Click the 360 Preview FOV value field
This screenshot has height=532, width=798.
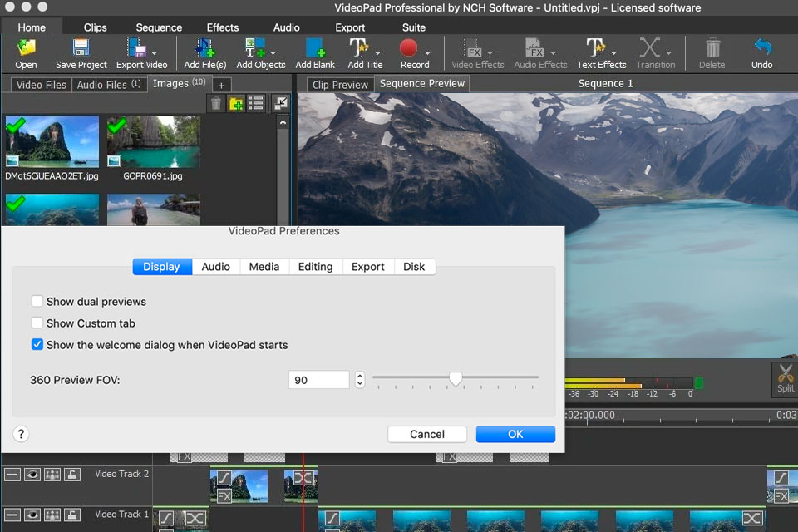[318, 380]
